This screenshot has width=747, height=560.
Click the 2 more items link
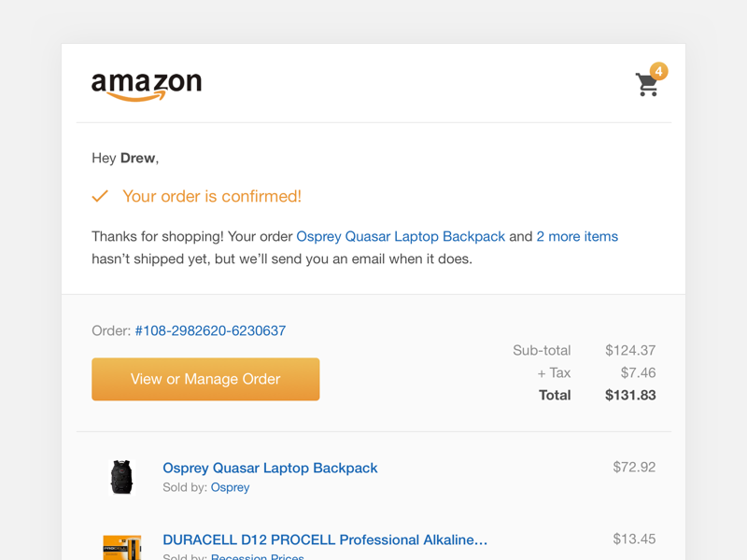tap(577, 236)
